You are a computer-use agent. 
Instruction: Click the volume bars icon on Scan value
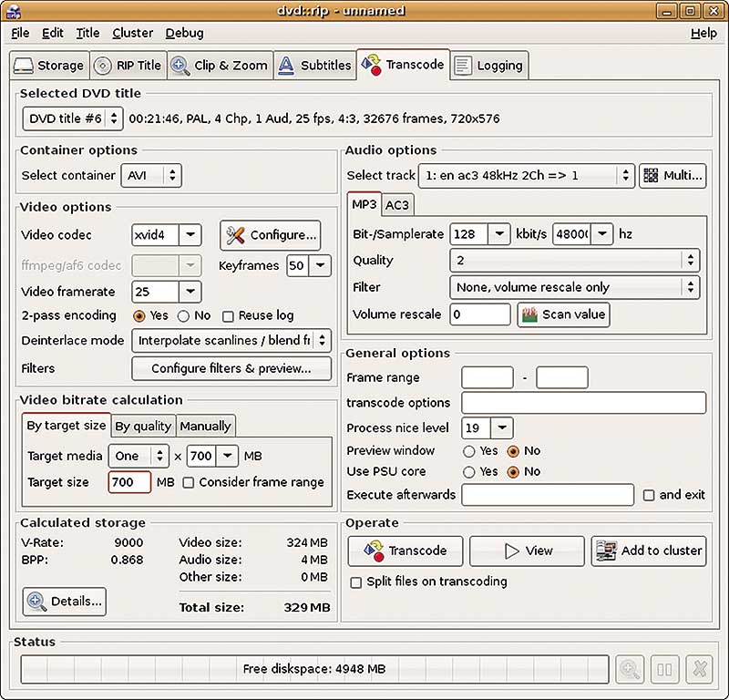tap(529, 314)
